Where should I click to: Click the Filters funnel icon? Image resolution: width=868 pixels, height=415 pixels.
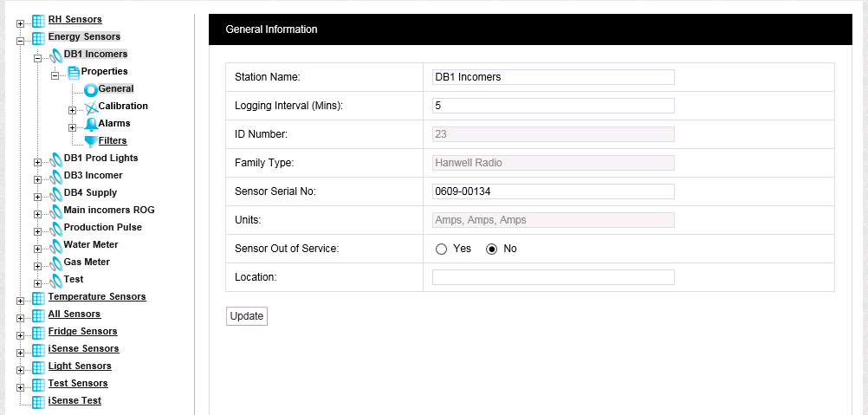(x=91, y=141)
